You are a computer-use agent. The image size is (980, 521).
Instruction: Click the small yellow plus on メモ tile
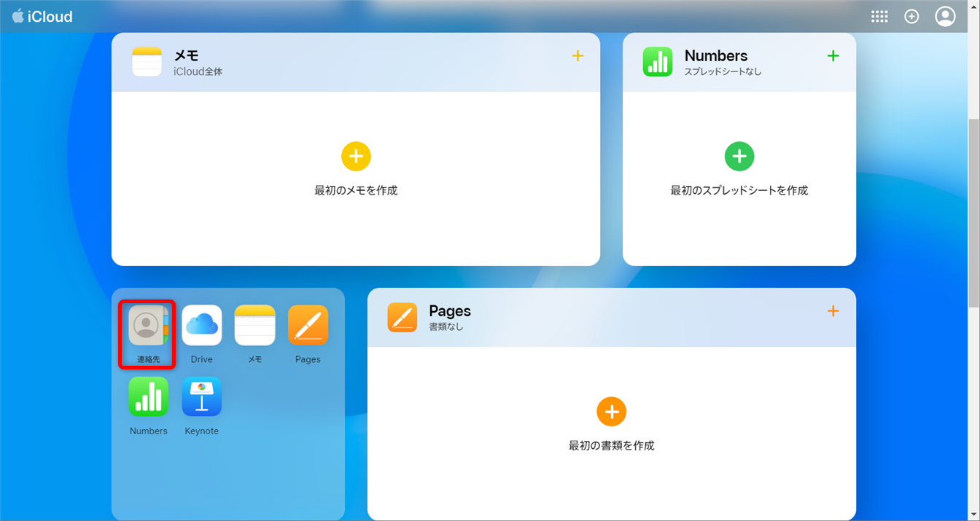577,56
